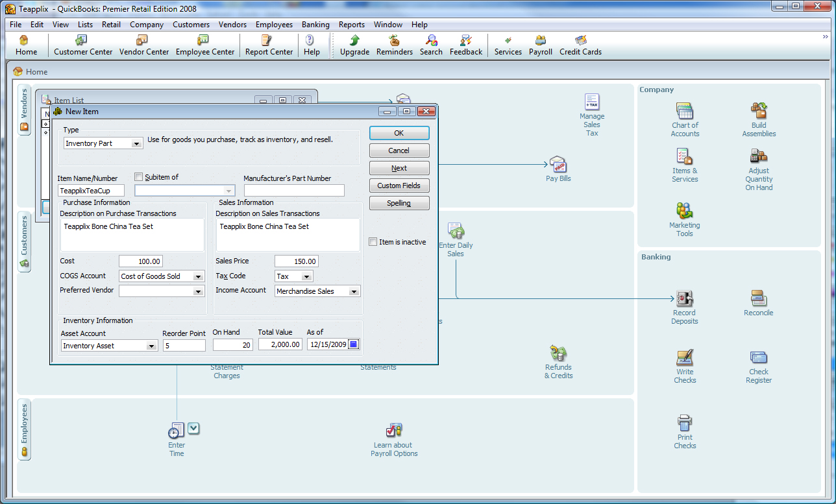Open the Vendor Center
The height and width of the screenshot is (504, 836).
point(144,45)
